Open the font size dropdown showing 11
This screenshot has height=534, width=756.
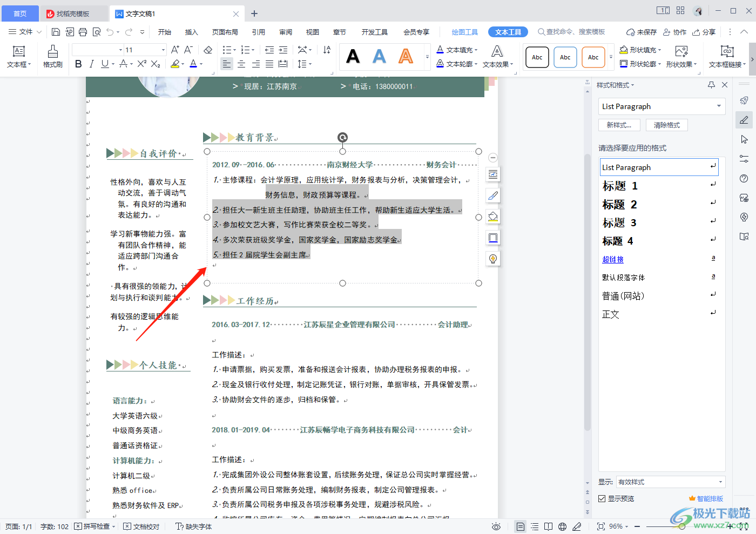[x=163, y=50]
